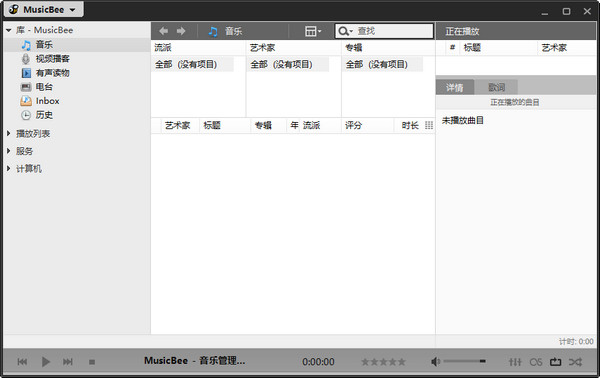Toggle Last.fm scrobbling icon
600x378 pixels.
pyautogui.click(x=536, y=362)
